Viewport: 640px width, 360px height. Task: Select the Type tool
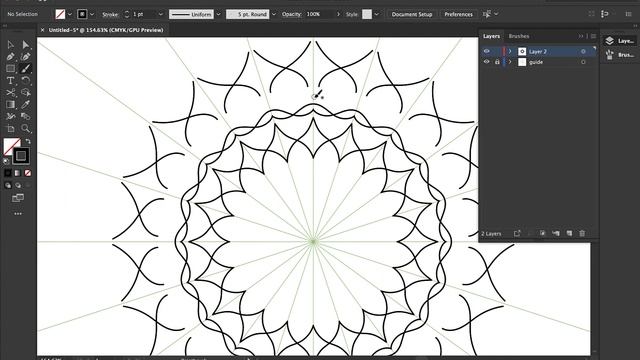pyautogui.click(x=11, y=80)
